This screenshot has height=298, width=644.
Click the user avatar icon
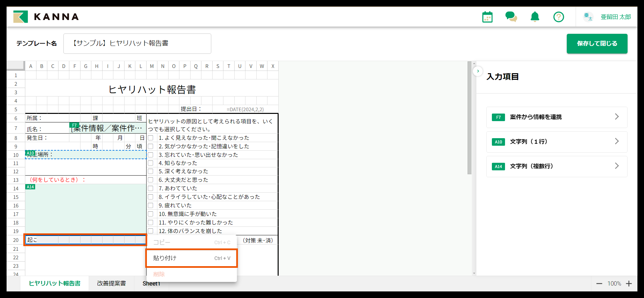[588, 16]
